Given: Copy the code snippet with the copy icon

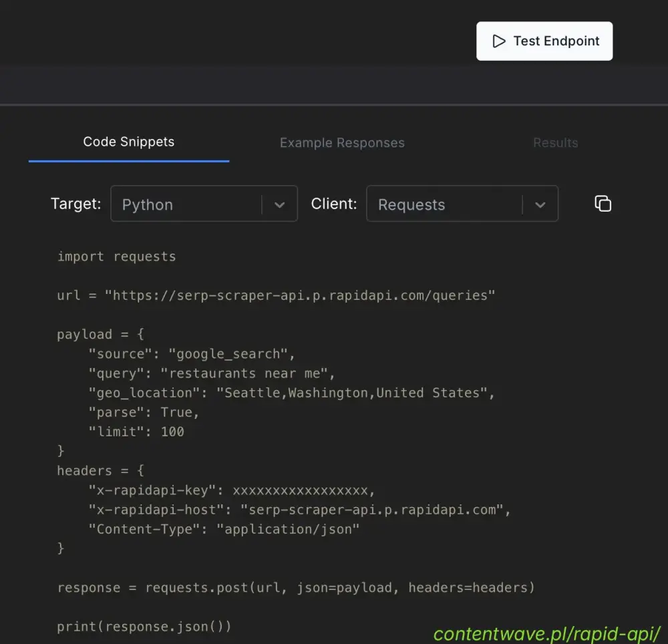Looking at the screenshot, I should tap(603, 204).
